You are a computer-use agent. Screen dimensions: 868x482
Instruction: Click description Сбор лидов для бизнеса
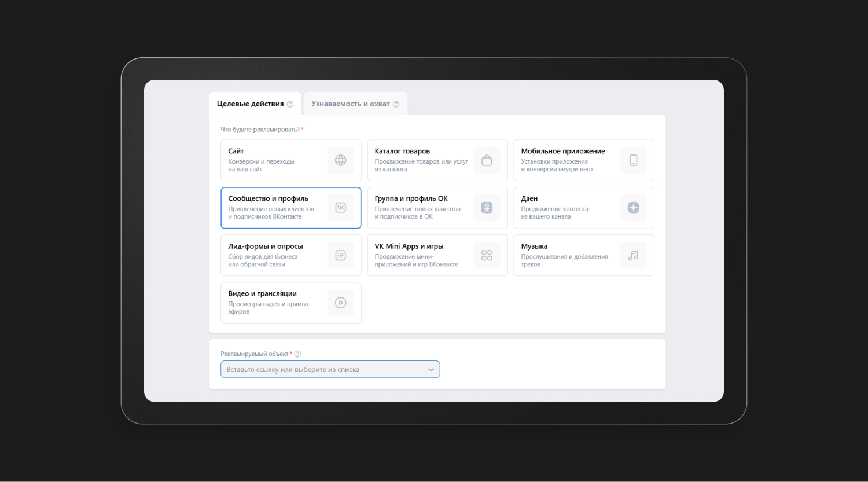click(263, 260)
